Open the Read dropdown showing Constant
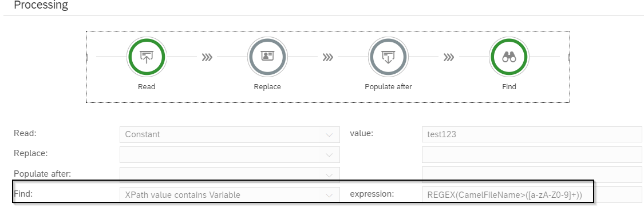This screenshot has width=644, height=207. coord(230,134)
